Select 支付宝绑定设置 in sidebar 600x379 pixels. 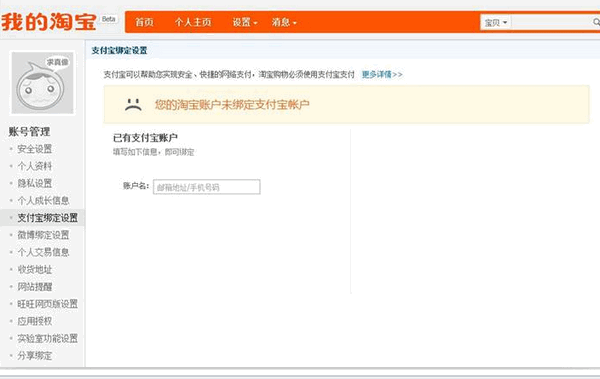(47, 218)
